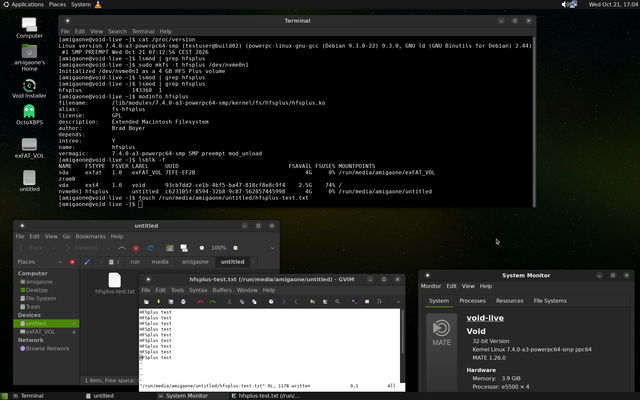
Task: Click Find Next arrow in GVIM toolbar
Action: coord(284,302)
